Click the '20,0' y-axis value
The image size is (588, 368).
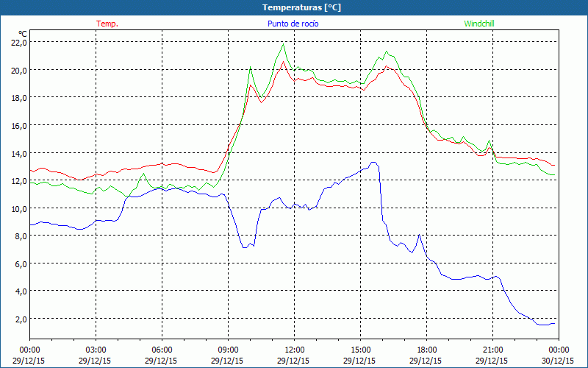pos(19,70)
